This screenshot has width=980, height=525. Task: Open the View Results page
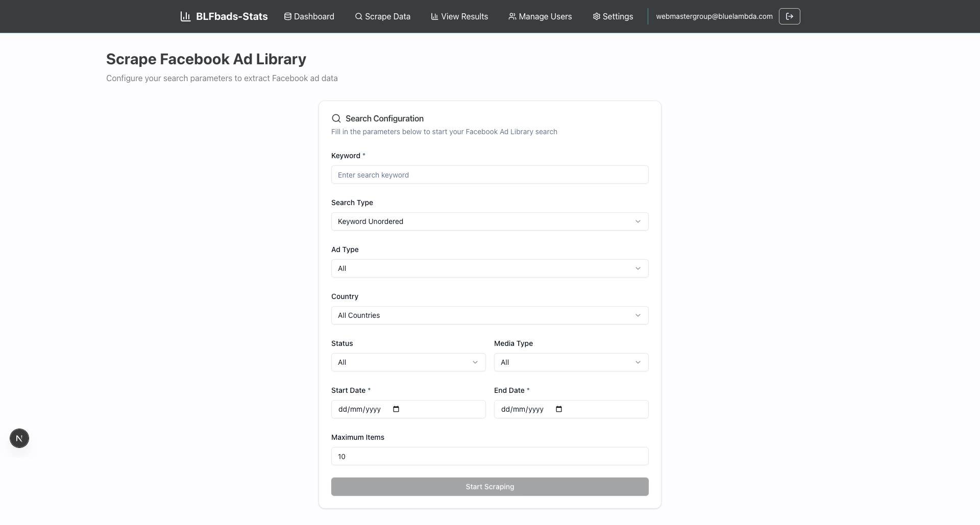[459, 16]
